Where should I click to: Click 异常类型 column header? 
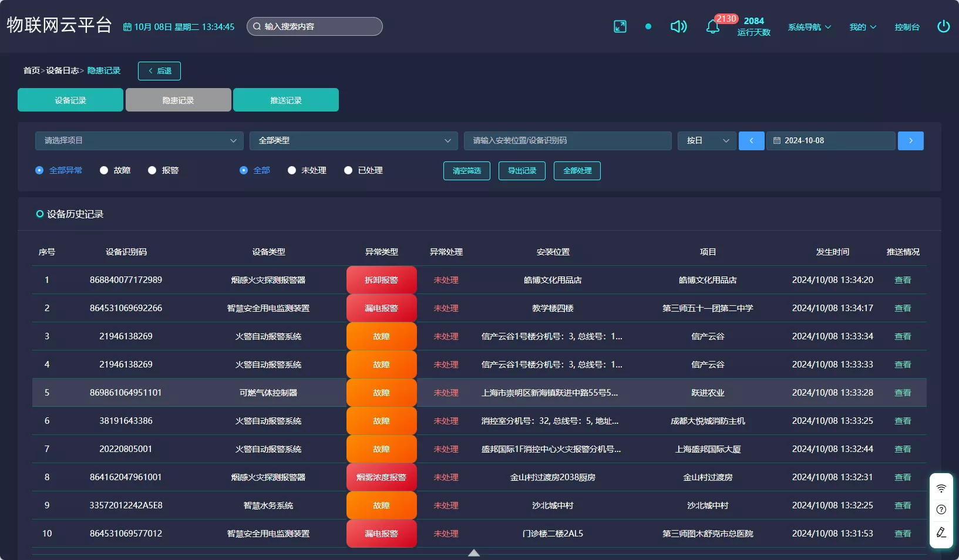click(382, 252)
